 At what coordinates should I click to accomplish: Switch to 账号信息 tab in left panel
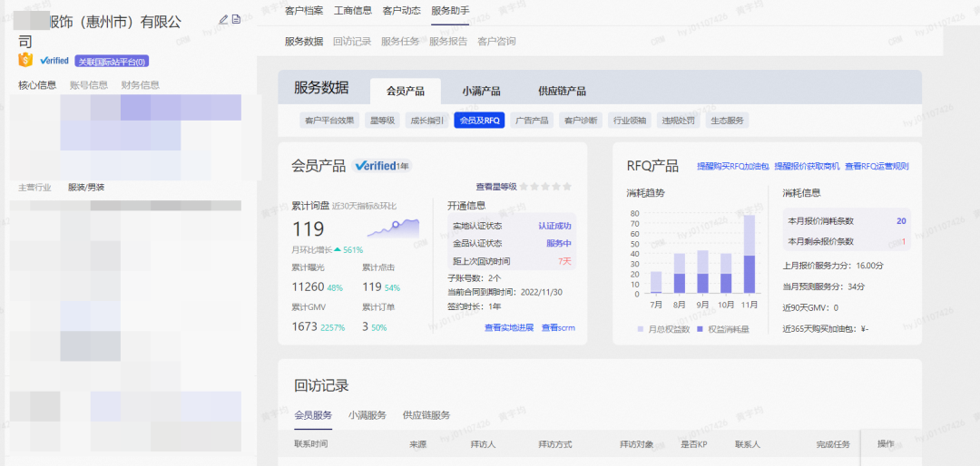point(89,85)
